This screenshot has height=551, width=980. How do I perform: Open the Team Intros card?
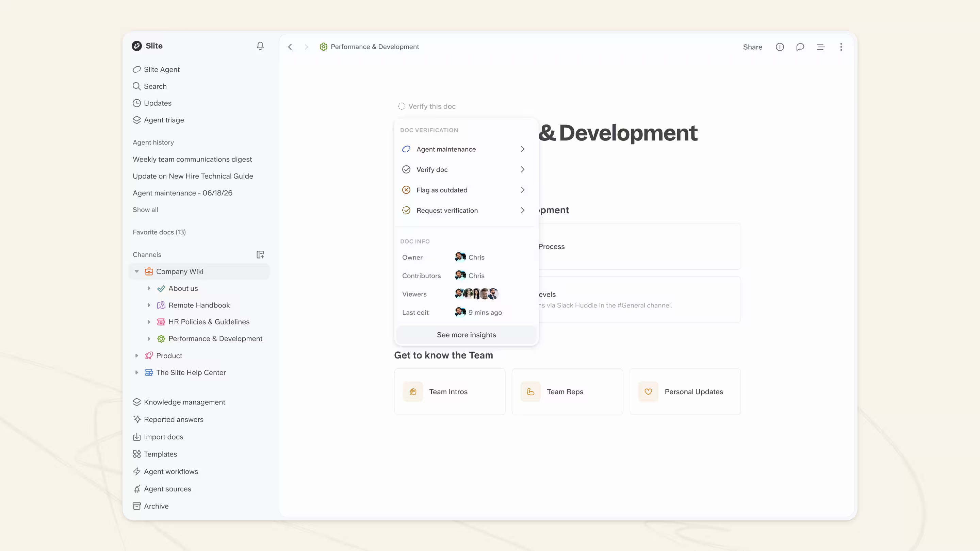[x=450, y=392]
